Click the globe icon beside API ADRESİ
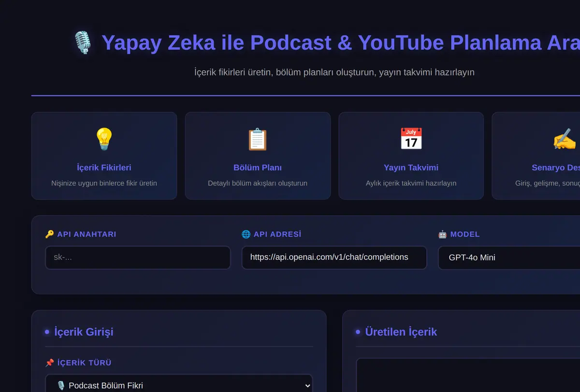This screenshot has width=580, height=392. (246, 234)
